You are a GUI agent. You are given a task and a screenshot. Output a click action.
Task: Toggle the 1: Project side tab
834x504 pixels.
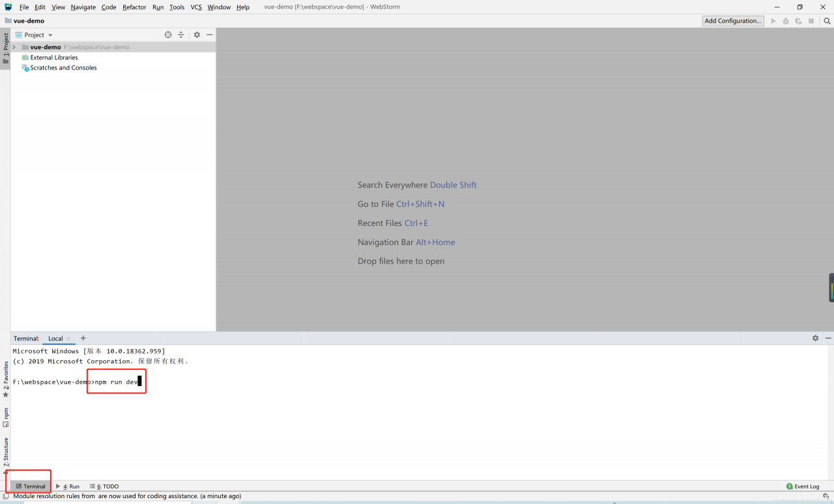click(x=5, y=48)
